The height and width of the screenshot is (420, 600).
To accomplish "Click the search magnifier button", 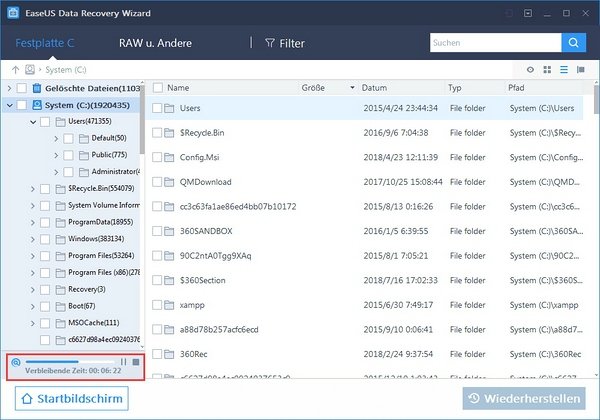I will [x=573, y=42].
